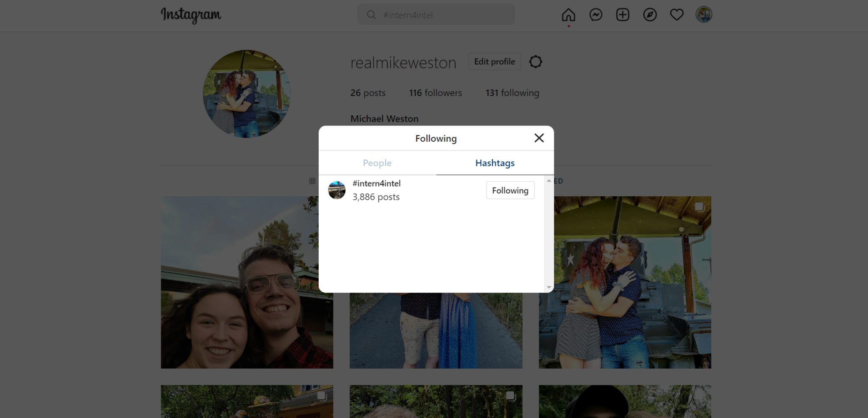Open profile avatar menu in navbar
The width and height of the screenshot is (868, 418).
[704, 15]
